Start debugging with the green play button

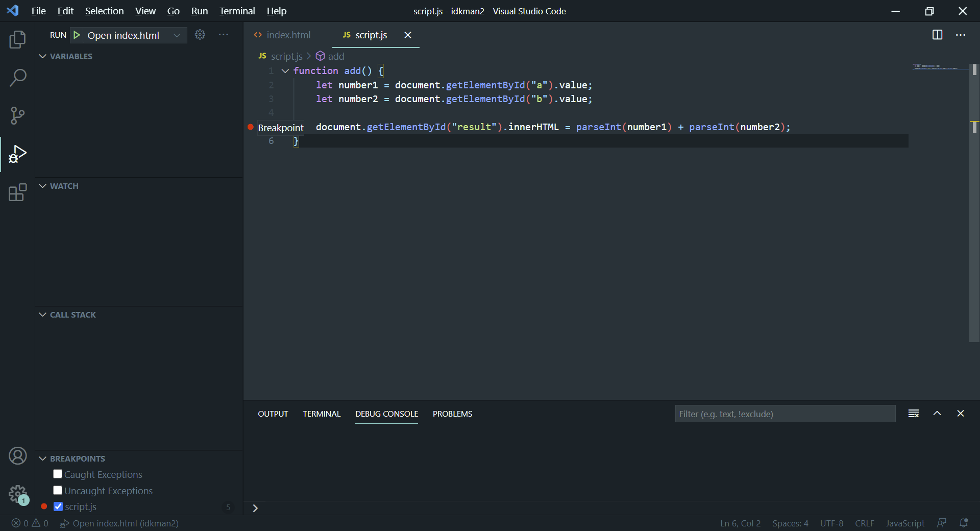coord(77,35)
